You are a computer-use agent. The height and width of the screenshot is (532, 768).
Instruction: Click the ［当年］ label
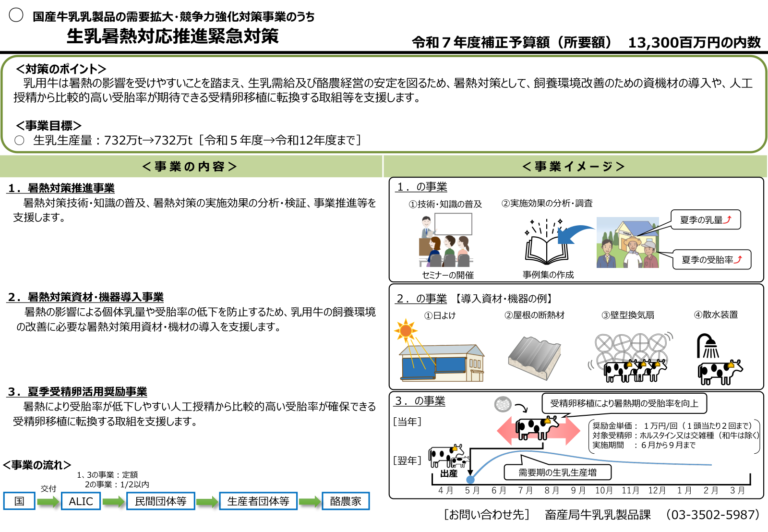pos(408,422)
